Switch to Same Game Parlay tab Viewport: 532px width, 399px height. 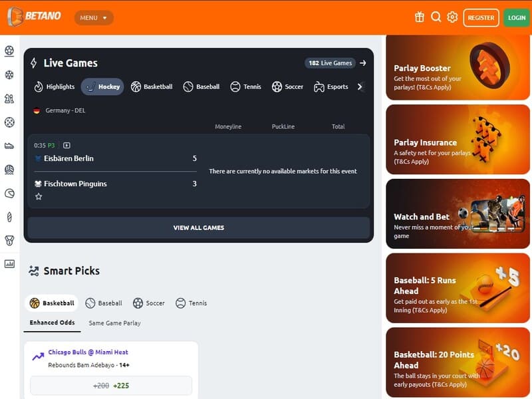pyautogui.click(x=114, y=323)
